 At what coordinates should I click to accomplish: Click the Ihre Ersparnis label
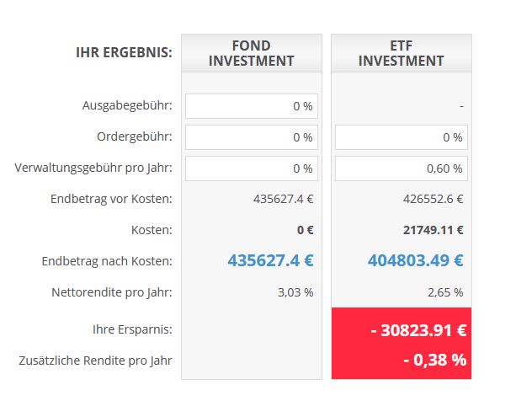[131, 329]
